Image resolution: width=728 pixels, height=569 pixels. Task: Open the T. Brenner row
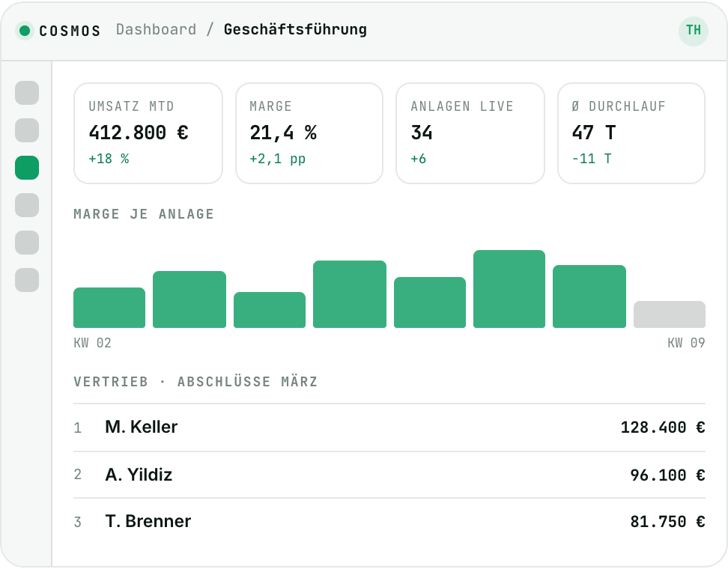(x=389, y=522)
